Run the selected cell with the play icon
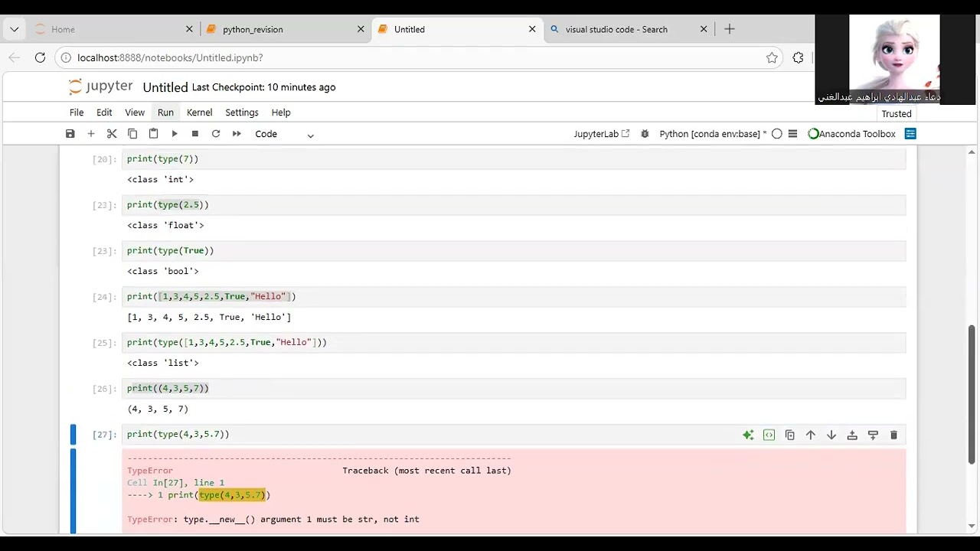This screenshot has width=980, height=551. tap(175, 134)
